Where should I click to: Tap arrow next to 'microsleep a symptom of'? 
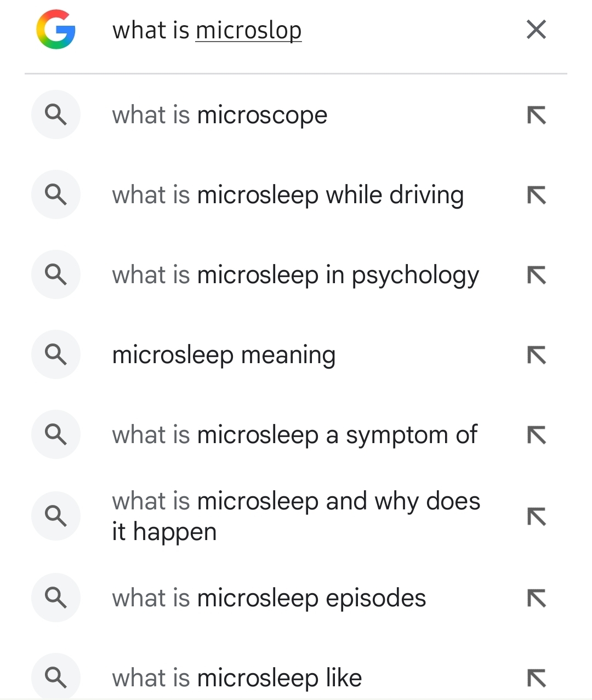[536, 435]
